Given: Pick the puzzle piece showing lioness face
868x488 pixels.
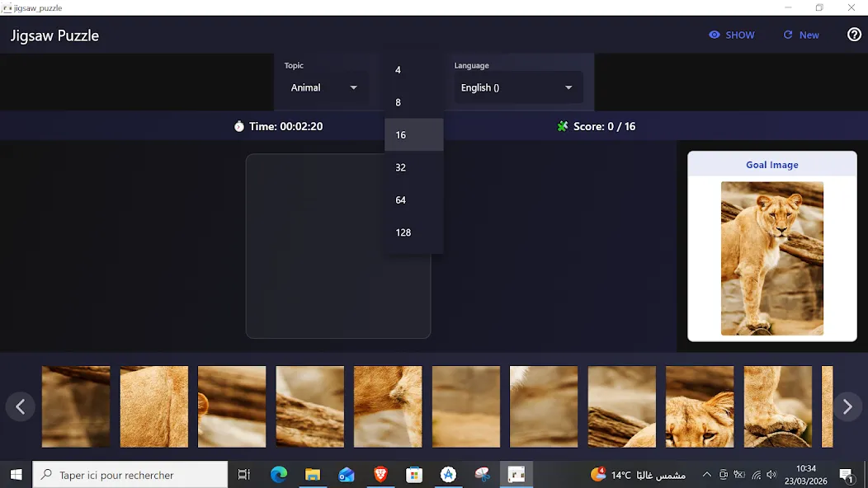Looking at the screenshot, I should click(x=700, y=406).
